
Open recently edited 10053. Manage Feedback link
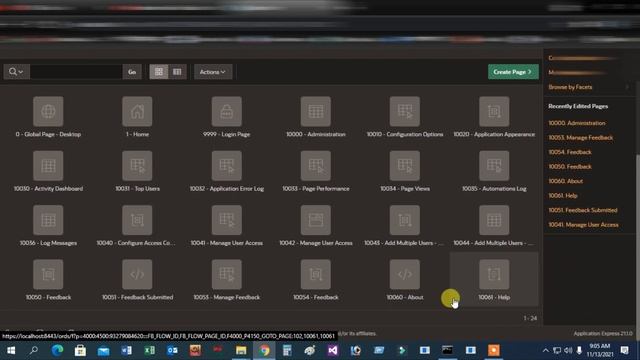click(580, 138)
